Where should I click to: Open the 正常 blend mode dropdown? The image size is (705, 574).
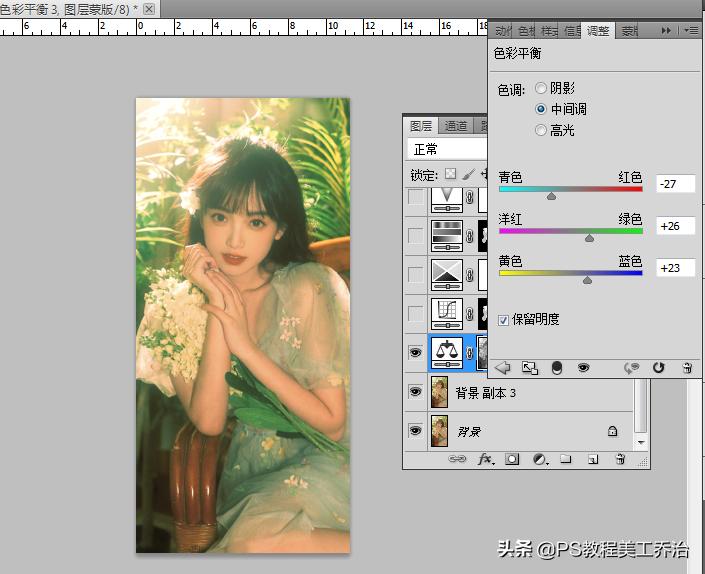(447, 149)
